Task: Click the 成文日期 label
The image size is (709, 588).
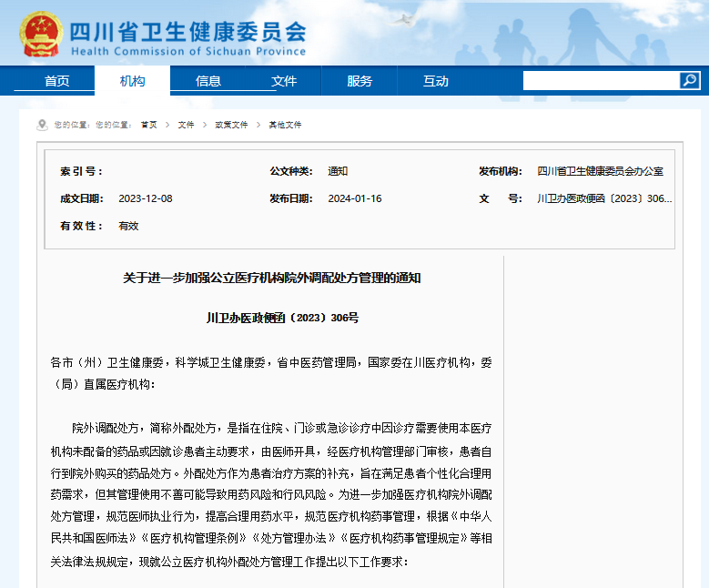Action: (82, 198)
